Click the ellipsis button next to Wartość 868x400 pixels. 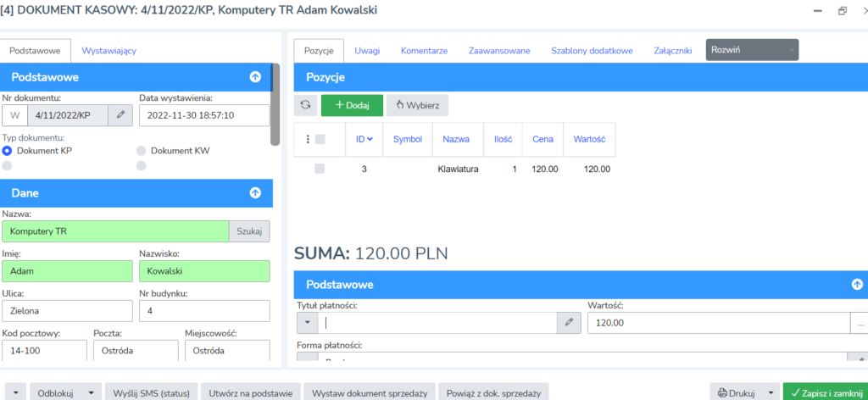coord(860,323)
